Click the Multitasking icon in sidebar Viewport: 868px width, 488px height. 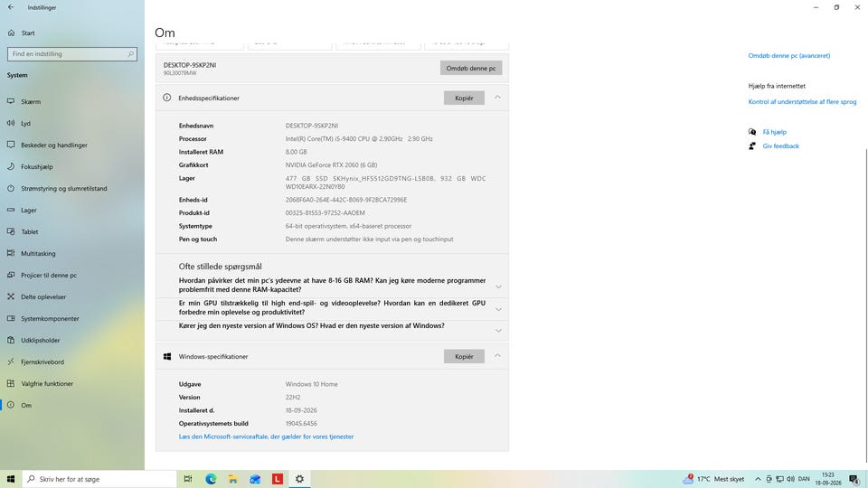[11, 253]
